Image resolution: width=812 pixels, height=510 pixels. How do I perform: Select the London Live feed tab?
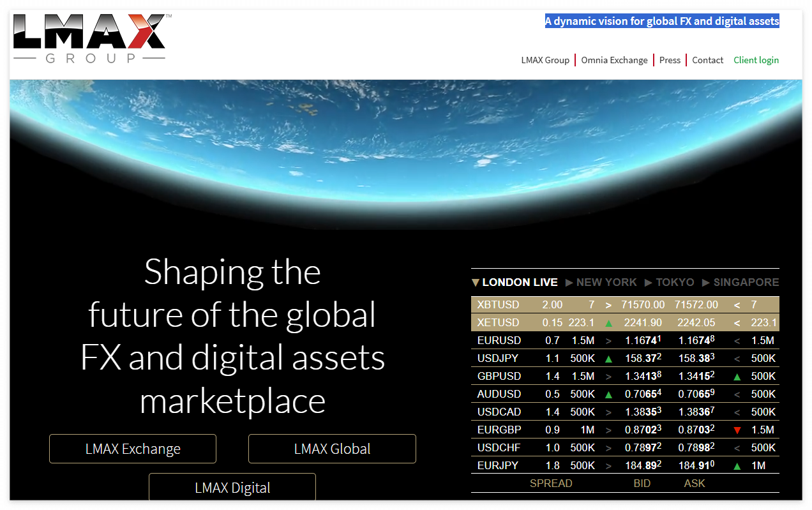520,282
